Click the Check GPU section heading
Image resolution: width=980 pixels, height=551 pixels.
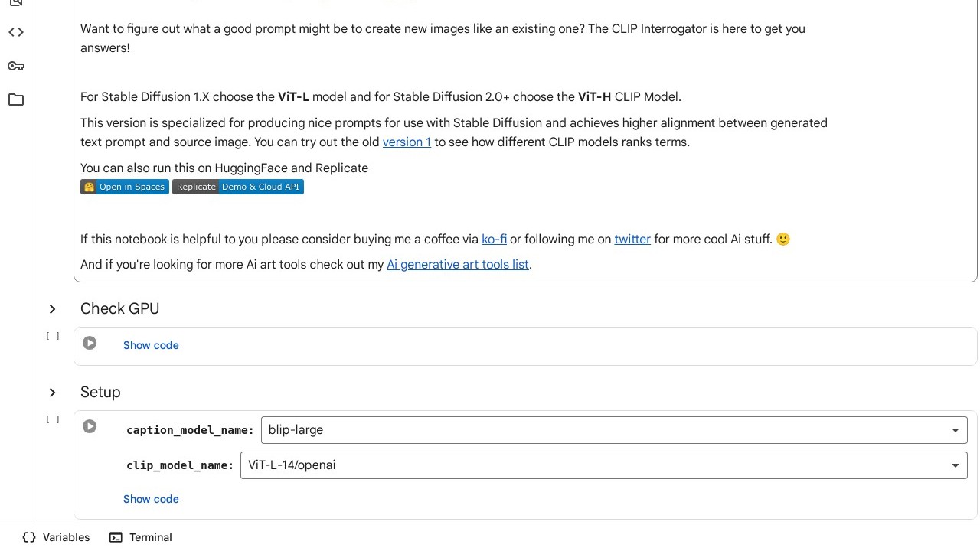(x=120, y=309)
